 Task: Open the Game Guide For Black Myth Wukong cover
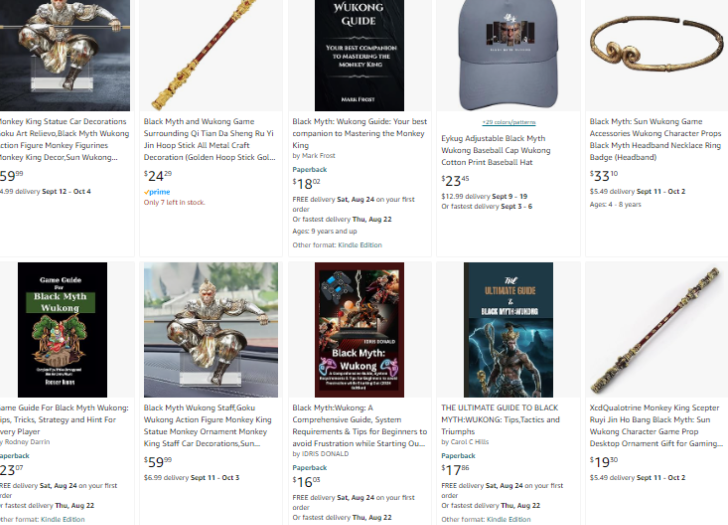click(x=62, y=330)
